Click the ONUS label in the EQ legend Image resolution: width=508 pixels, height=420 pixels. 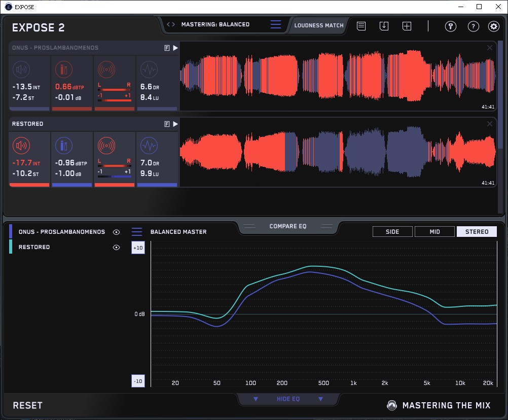tap(62, 232)
